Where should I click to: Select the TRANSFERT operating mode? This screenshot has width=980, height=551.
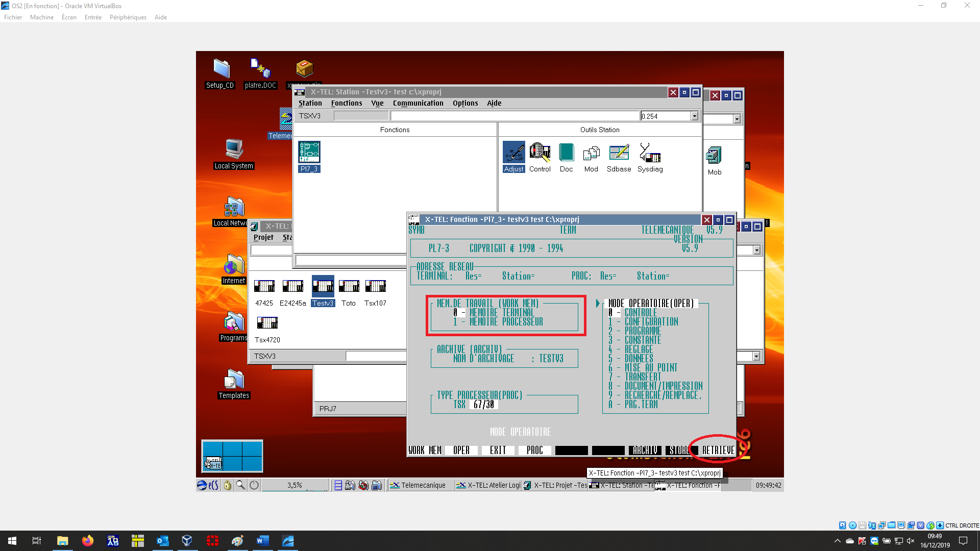pos(642,377)
